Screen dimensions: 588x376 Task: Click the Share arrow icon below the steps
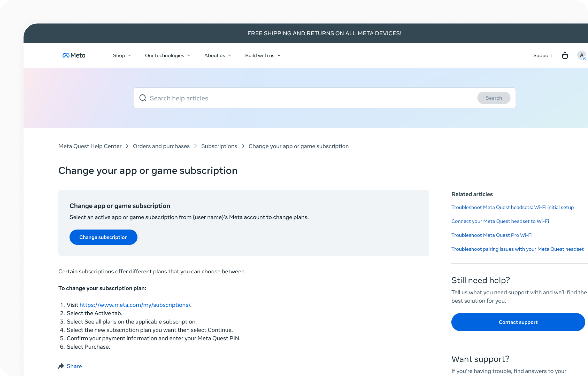point(61,366)
